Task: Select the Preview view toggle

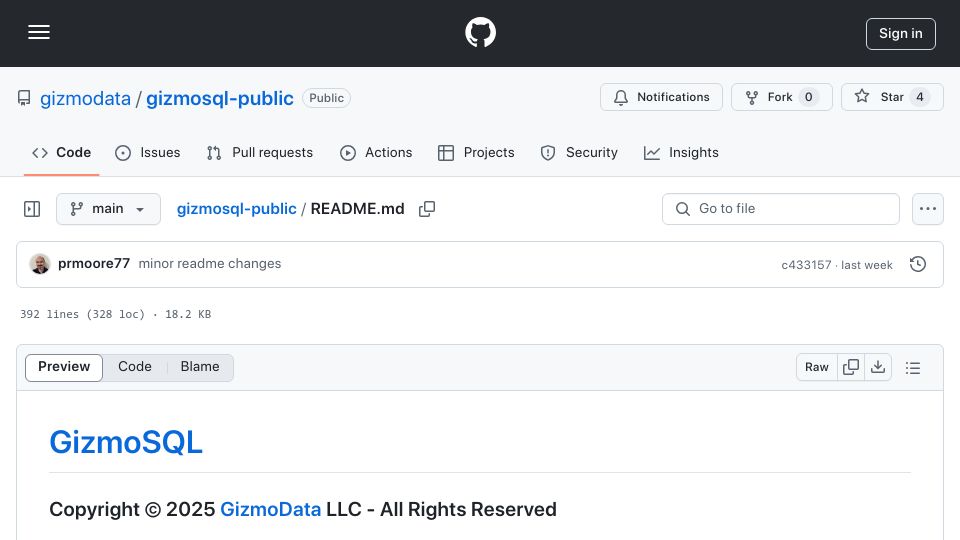Action: pyautogui.click(x=64, y=367)
